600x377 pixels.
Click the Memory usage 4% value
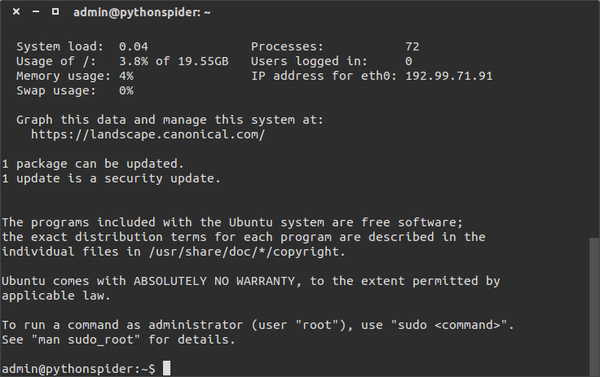click(x=126, y=76)
